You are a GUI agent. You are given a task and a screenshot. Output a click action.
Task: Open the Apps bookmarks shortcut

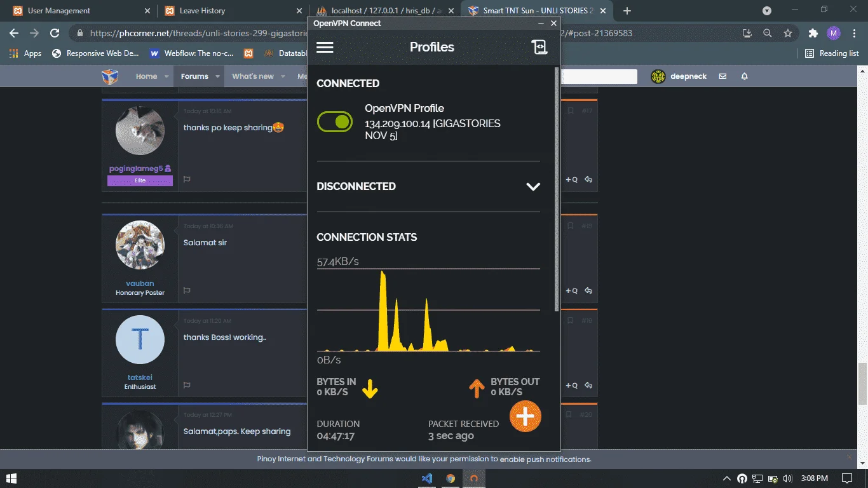(25, 53)
